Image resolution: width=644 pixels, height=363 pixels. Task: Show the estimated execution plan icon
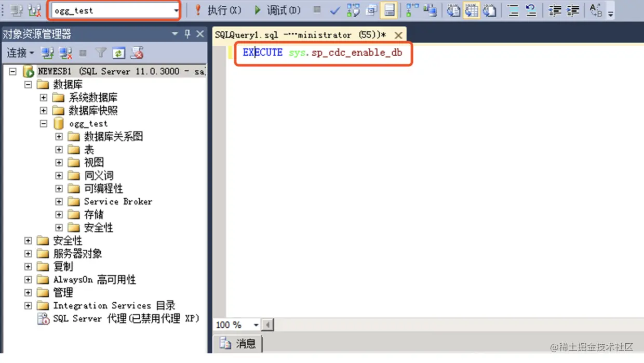click(353, 10)
